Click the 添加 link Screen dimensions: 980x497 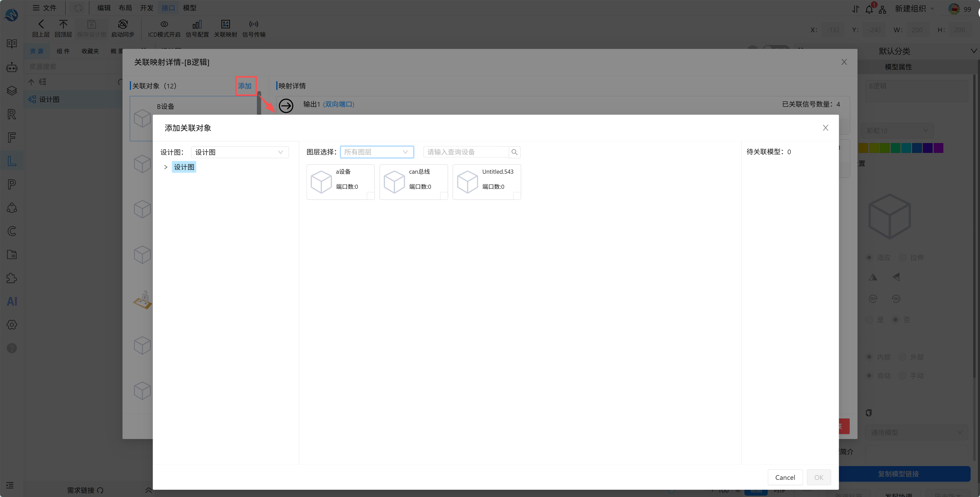(x=245, y=86)
